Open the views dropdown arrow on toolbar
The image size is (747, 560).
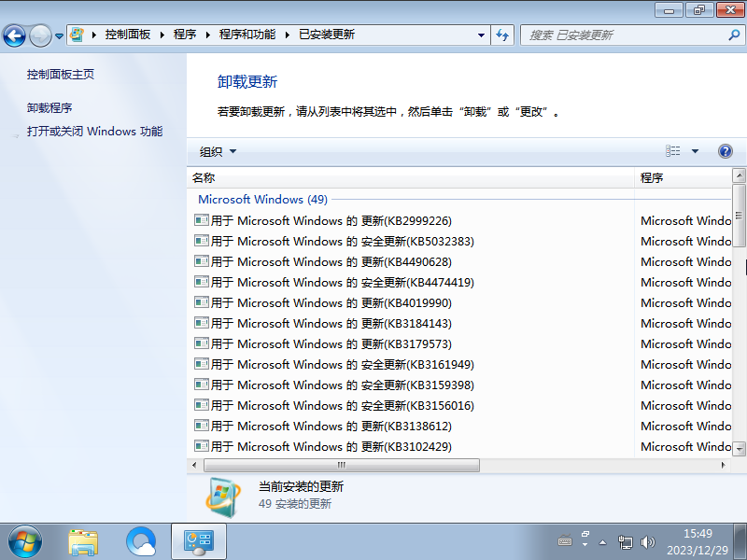pos(696,150)
